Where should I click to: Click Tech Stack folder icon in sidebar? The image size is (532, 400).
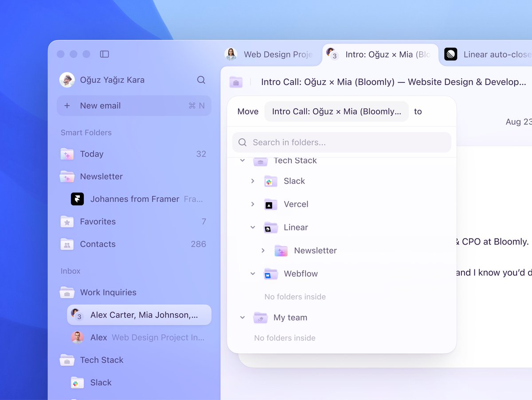point(67,361)
